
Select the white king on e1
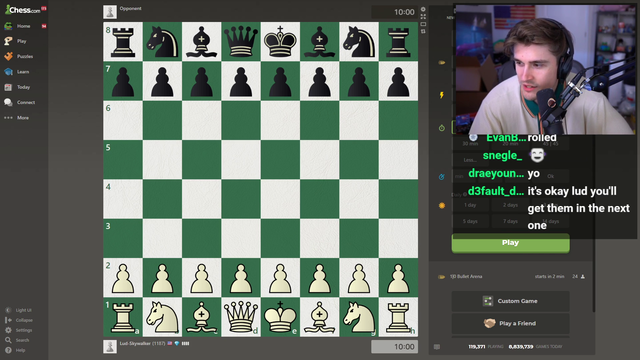point(280,317)
